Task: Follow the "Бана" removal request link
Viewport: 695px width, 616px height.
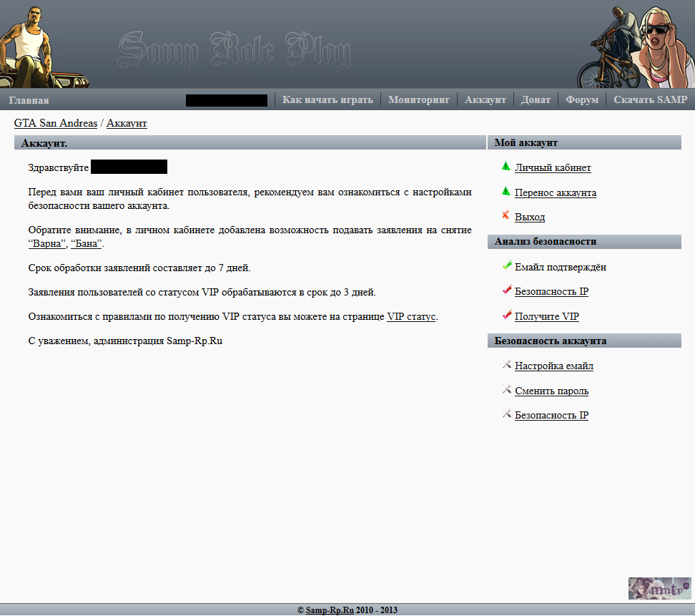Action: click(x=87, y=244)
